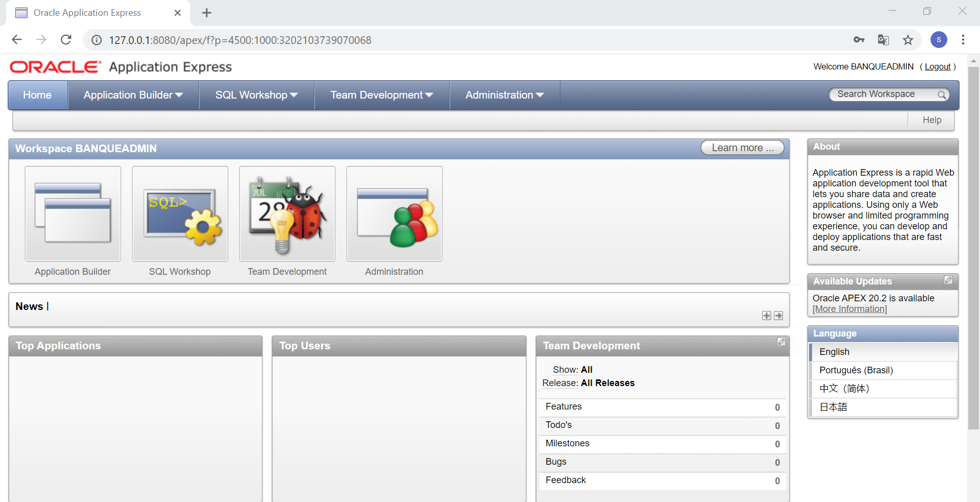Expand the Application Builder dropdown arrow

point(179,95)
